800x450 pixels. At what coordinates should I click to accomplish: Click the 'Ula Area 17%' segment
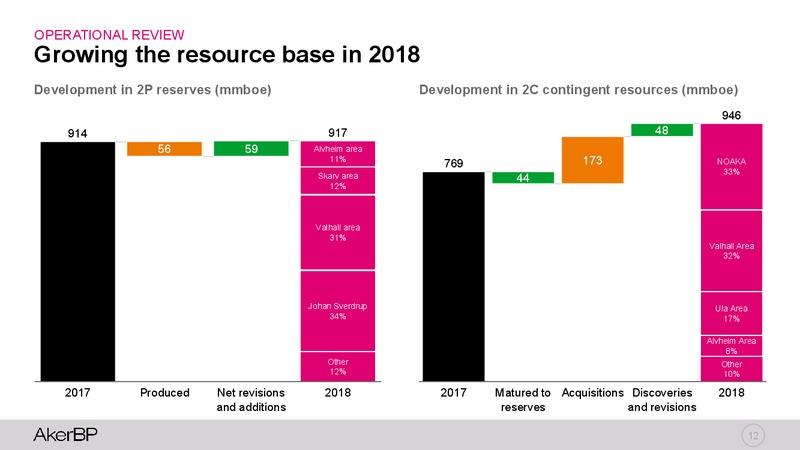click(x=731, y=314)
